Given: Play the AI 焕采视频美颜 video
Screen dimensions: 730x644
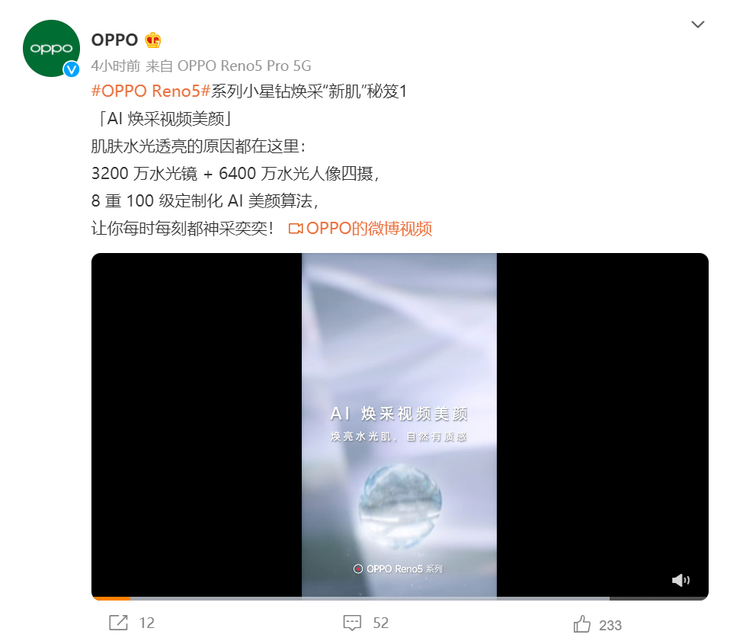Looking at the screenshot, I should pyautogui.click(x=400, y=425).
